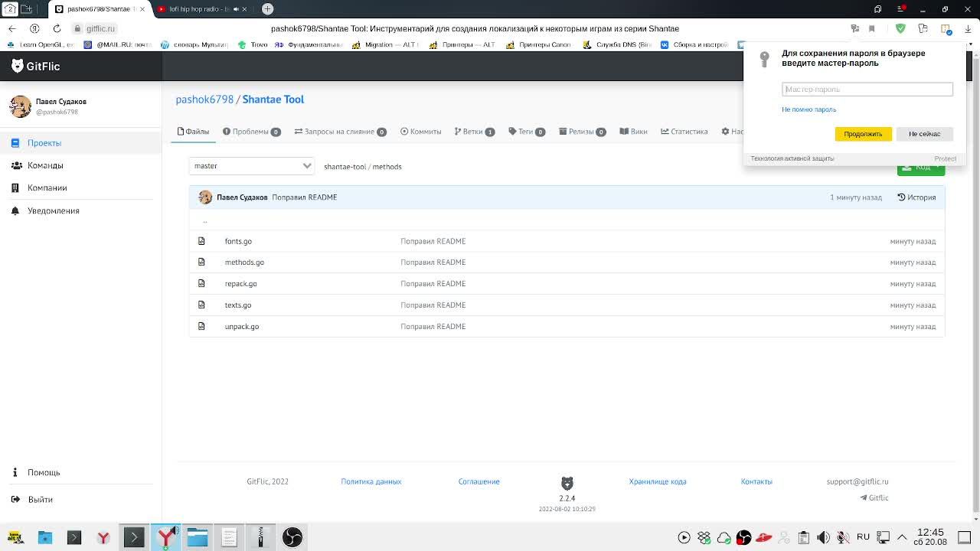980x551 pixels.
Task: Focus the Мастер-пароль input field
Action: click(867, 90)
